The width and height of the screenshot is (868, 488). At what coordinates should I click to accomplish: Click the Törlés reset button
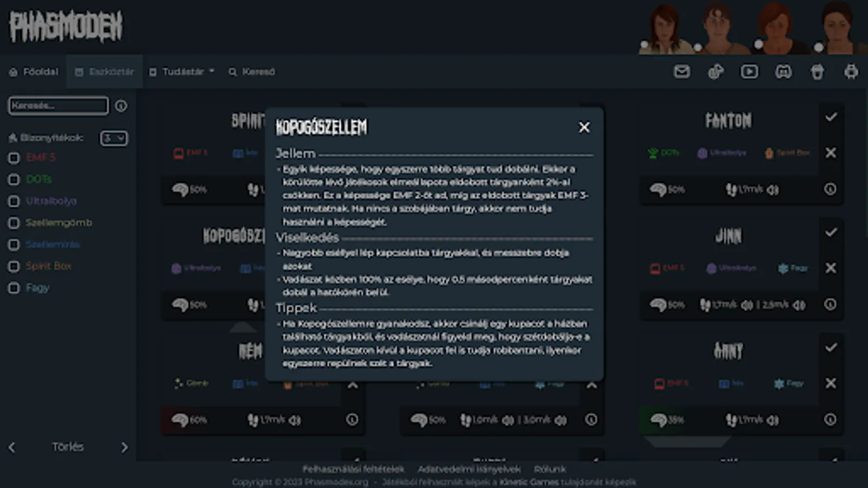coord(68,447)
